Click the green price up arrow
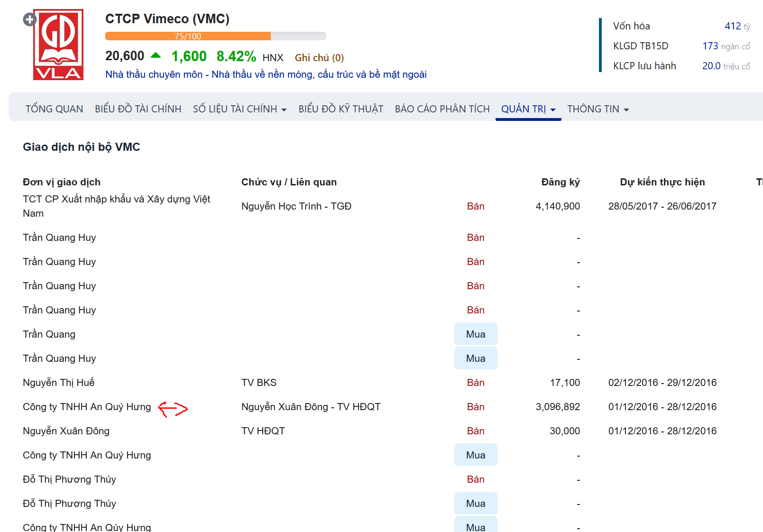The width and height of the screenshot is (763, 532). 156,55
